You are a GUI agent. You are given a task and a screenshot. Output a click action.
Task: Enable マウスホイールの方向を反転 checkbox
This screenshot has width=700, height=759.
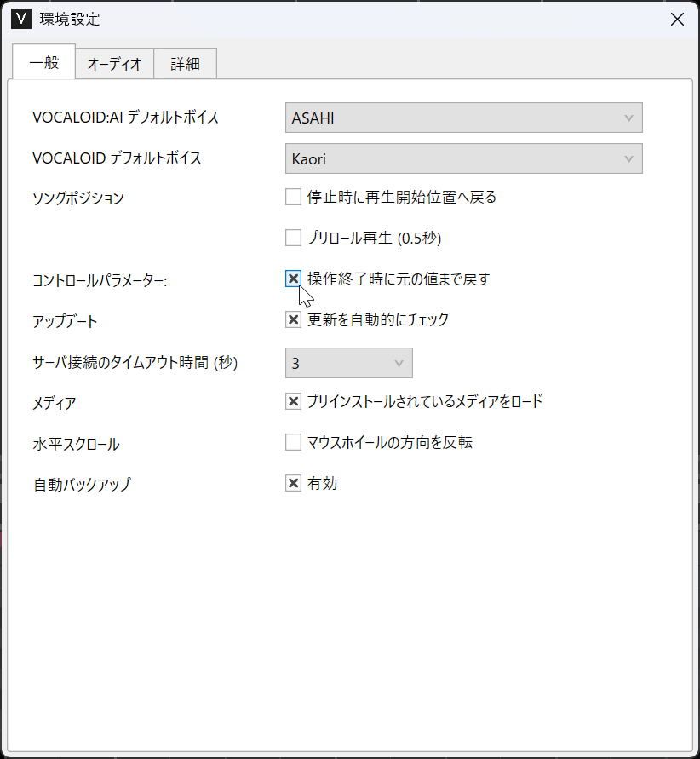(x=293, y=442)
